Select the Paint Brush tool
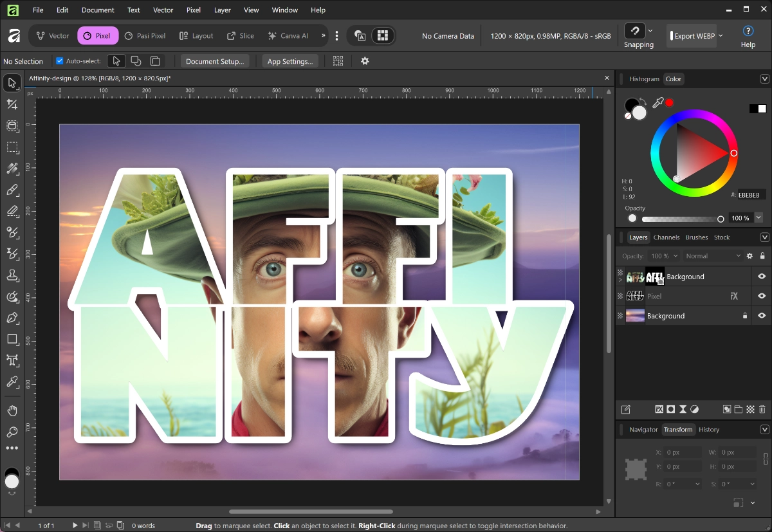This screenshot has height=532, width=772. click(12, 190)
